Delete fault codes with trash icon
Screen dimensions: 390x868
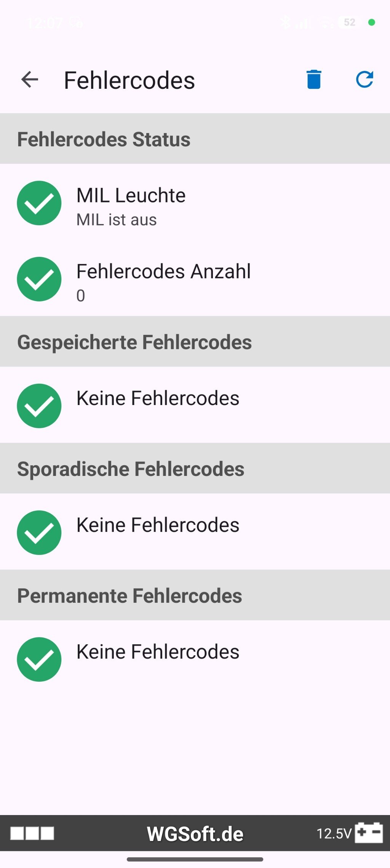314,80
